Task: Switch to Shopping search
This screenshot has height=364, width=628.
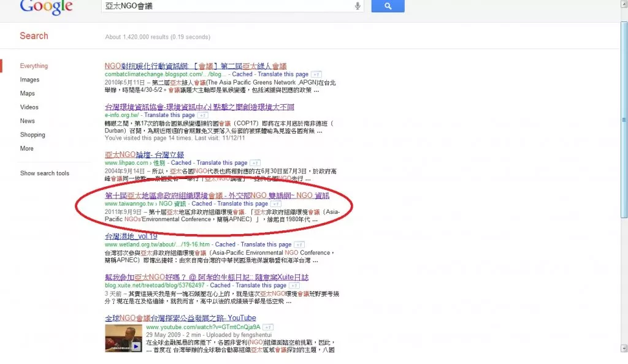Action: click(x=33, y=135)
